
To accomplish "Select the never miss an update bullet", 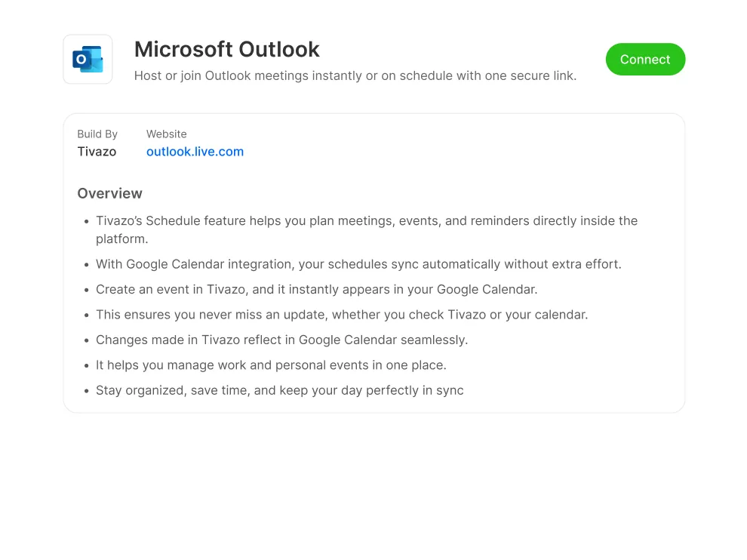I will coord(341,315).
